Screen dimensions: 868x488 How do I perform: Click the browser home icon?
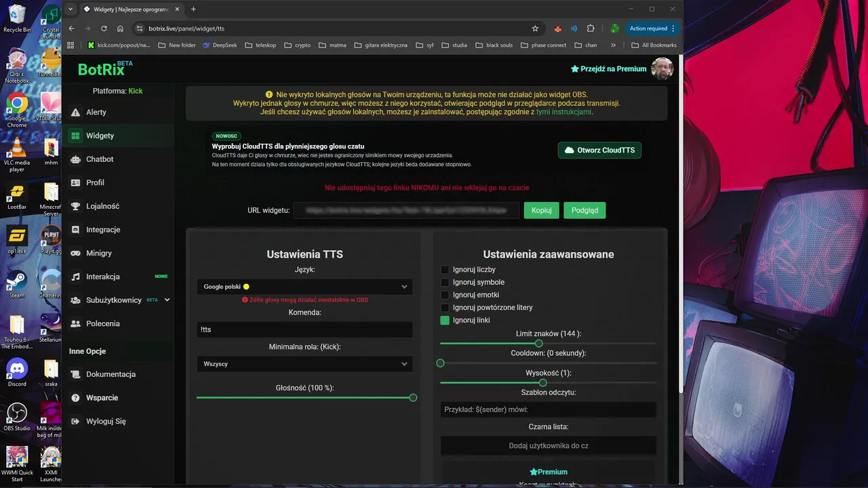coord(120,28)
